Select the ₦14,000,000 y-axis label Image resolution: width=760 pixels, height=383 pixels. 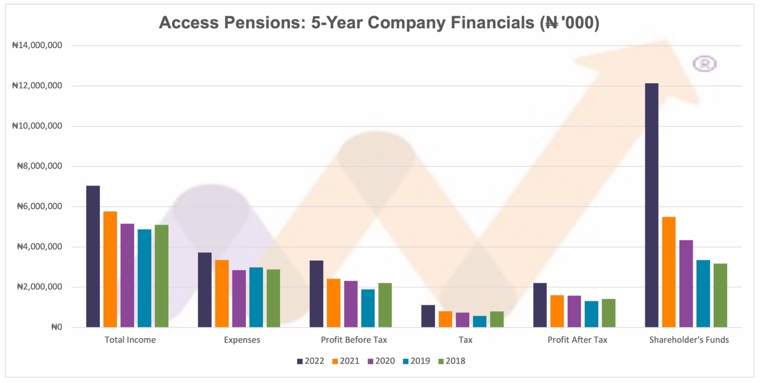click(x=37, y=46)
